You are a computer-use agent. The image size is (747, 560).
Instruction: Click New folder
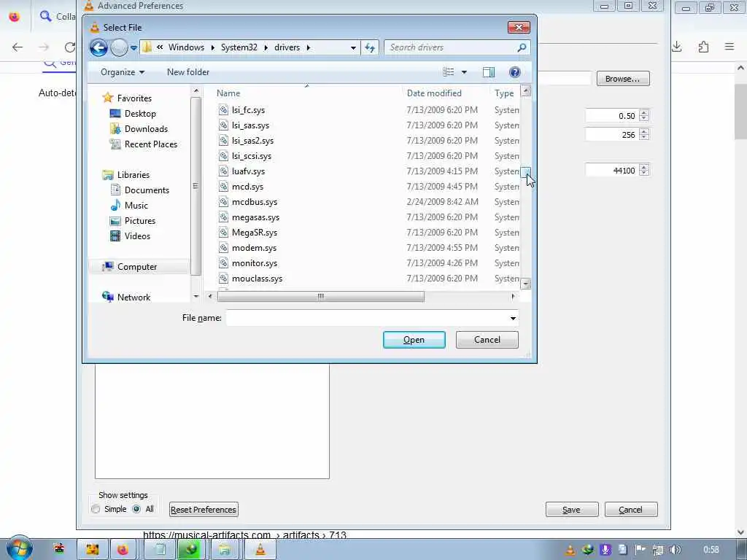(188, 72)
